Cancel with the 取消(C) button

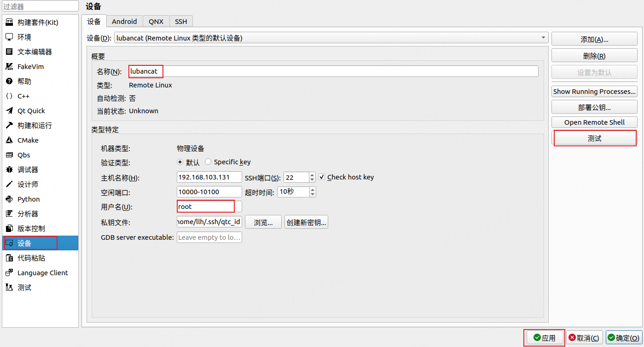point(584,338)
